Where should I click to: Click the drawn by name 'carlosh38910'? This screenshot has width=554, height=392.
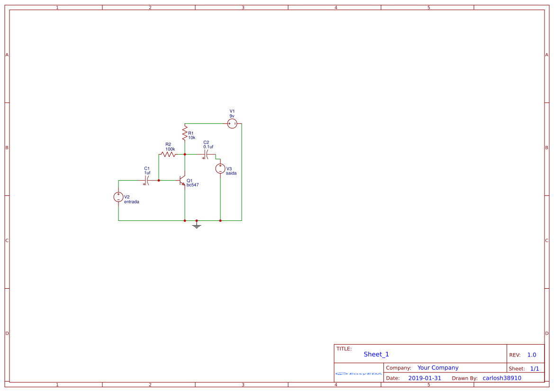502,378
